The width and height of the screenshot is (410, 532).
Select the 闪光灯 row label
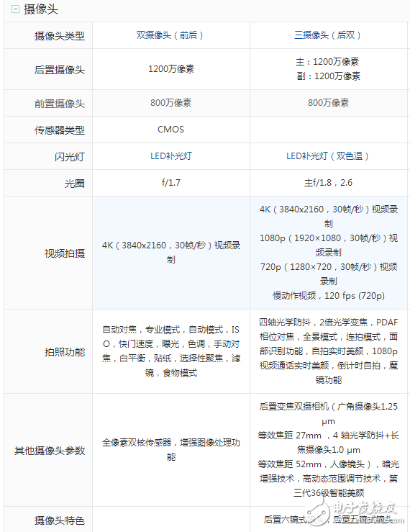[70, 157]
